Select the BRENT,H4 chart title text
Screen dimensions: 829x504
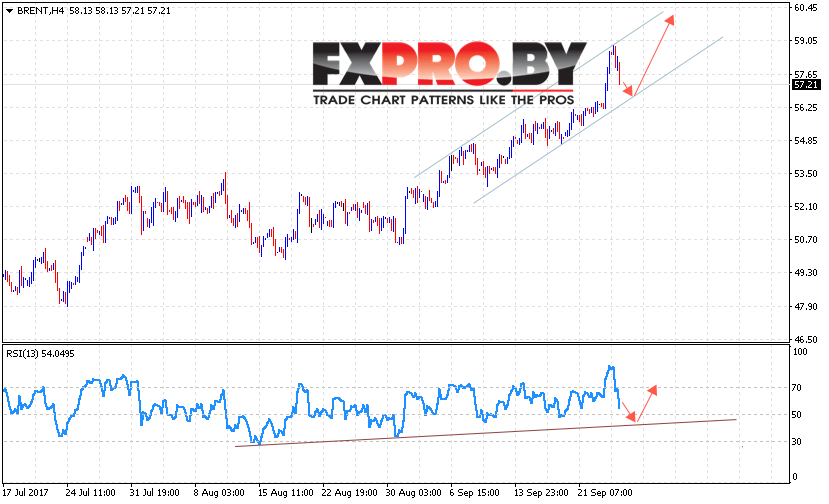tap(41, 11)
